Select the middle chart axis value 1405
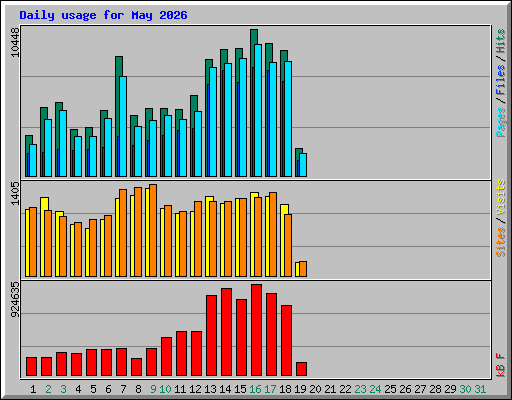512x400 pixels. 15,193
